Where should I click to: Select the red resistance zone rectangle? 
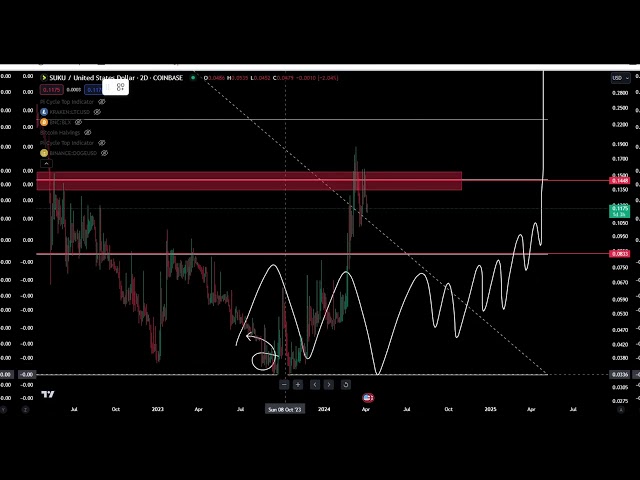pos(250,180)
